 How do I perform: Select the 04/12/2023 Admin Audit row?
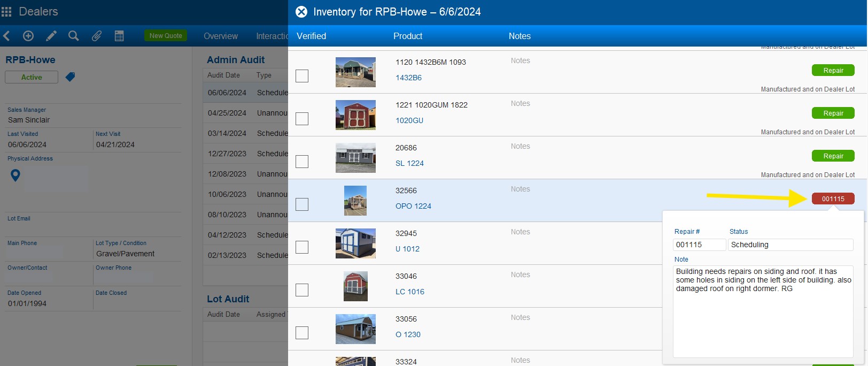pyautogui.click(x=245, y=235)
